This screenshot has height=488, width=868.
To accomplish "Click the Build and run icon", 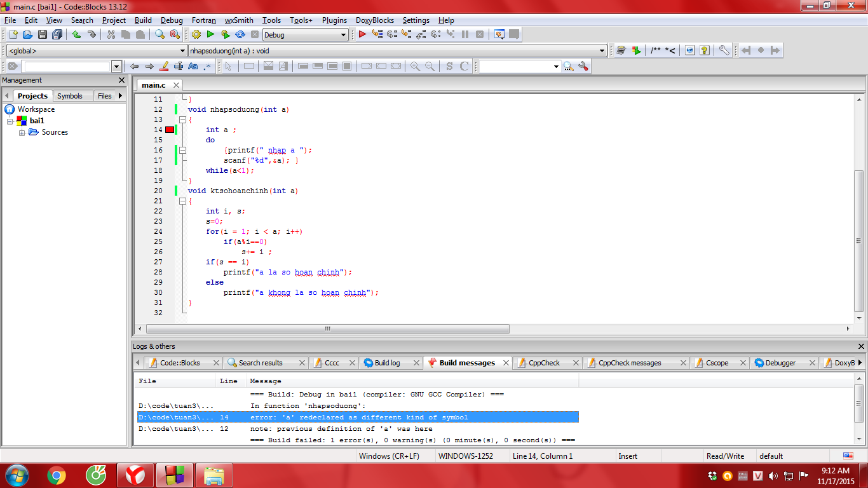I will pyautogui.click(x=225, y=34).
